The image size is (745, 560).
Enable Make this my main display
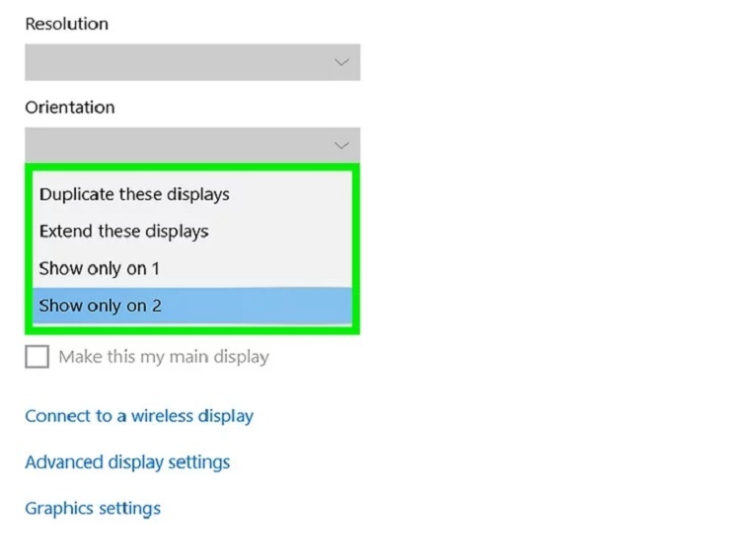point(37,357)
